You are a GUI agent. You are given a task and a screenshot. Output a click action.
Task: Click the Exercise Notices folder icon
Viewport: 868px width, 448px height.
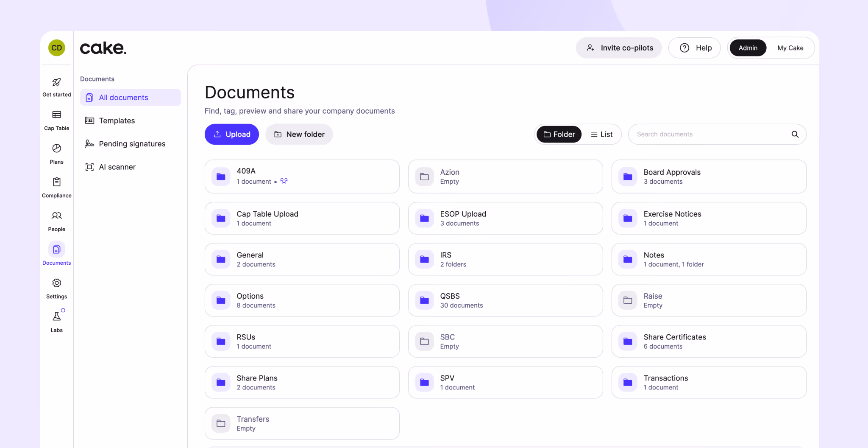tap(628, 218)
